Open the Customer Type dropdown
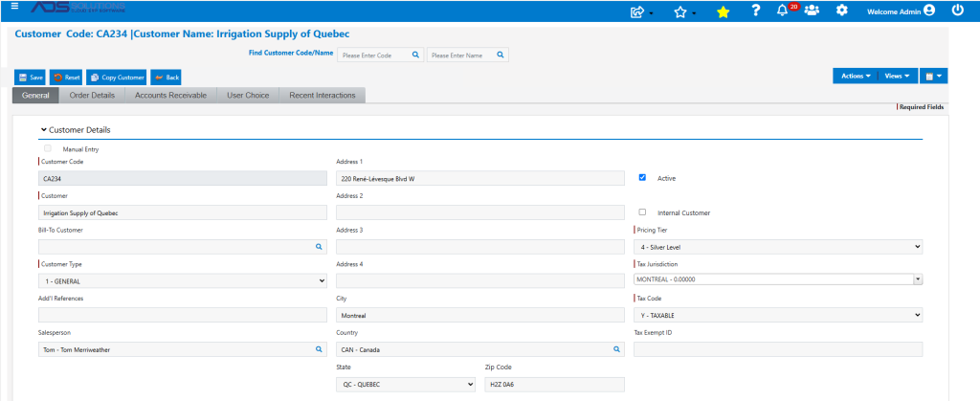 pyautogui.click(x=183, y=281)
